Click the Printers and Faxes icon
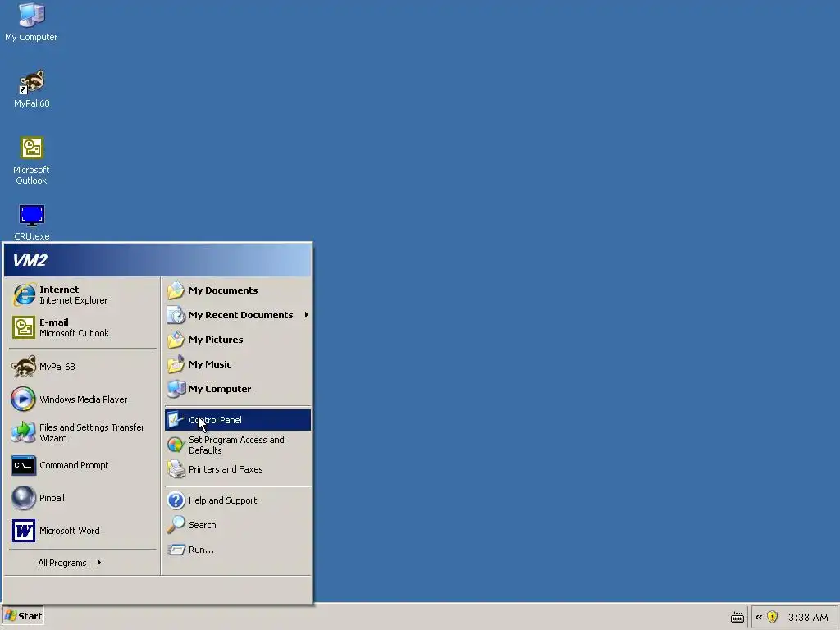Viewport: 840px width, 630px height. pyautogui.click(x=176, y=469)
